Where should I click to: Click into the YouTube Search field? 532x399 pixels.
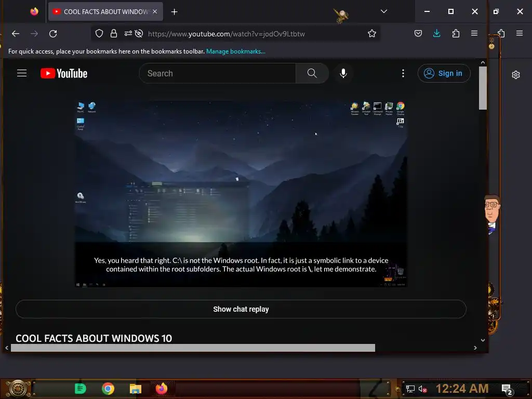(x=217, y=73)
